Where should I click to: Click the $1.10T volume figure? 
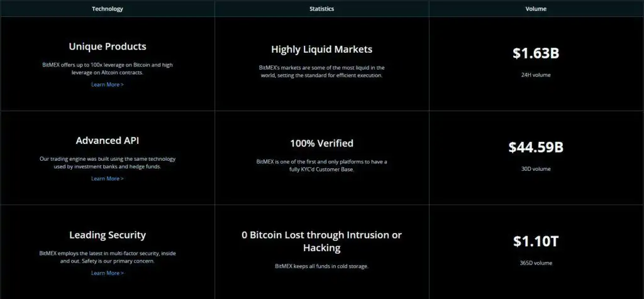pyautogui.click(x=536, y=242)
